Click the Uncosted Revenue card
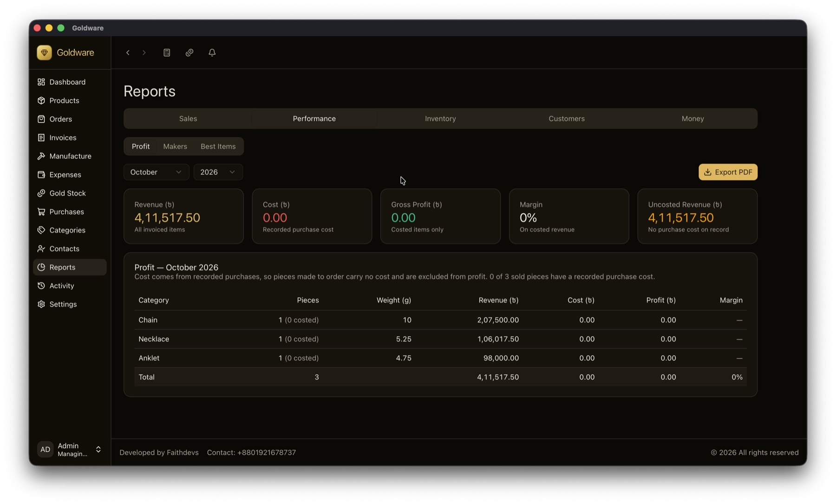 point(697,216)
